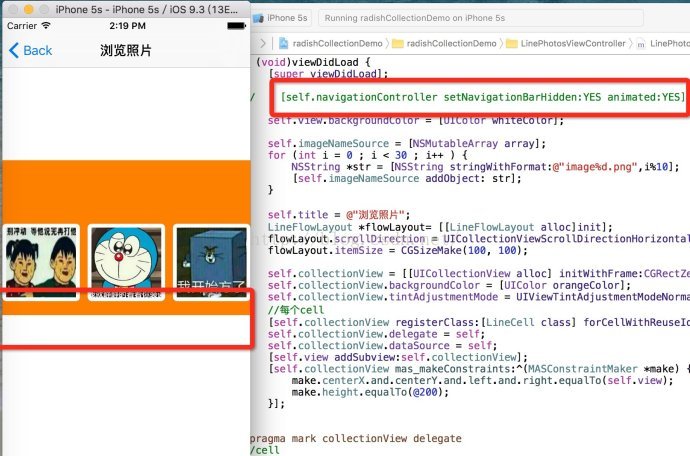
Task: Click the viewDidLoad method declaration line
Action: 313,62
